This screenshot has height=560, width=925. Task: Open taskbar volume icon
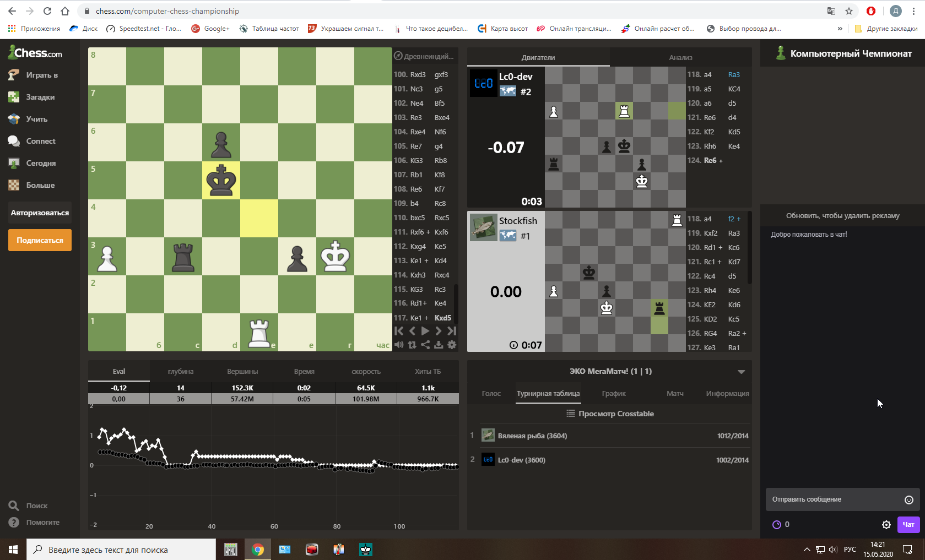(833, 550)
